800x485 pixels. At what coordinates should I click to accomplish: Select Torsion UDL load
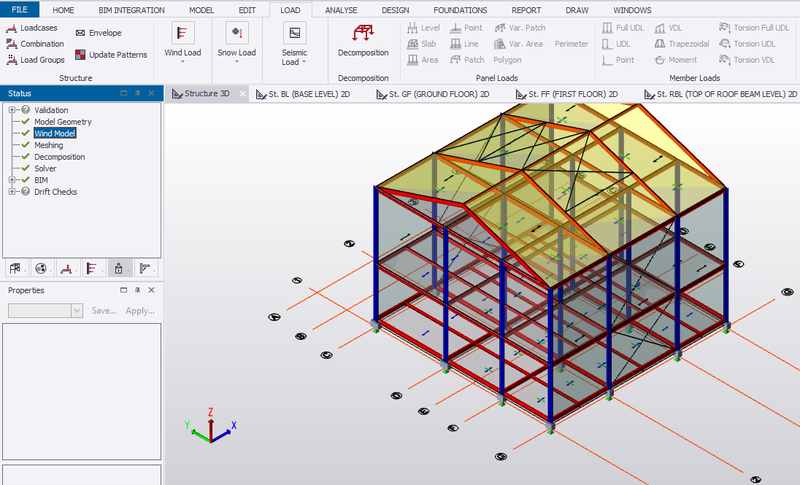(x=747, y=44)
